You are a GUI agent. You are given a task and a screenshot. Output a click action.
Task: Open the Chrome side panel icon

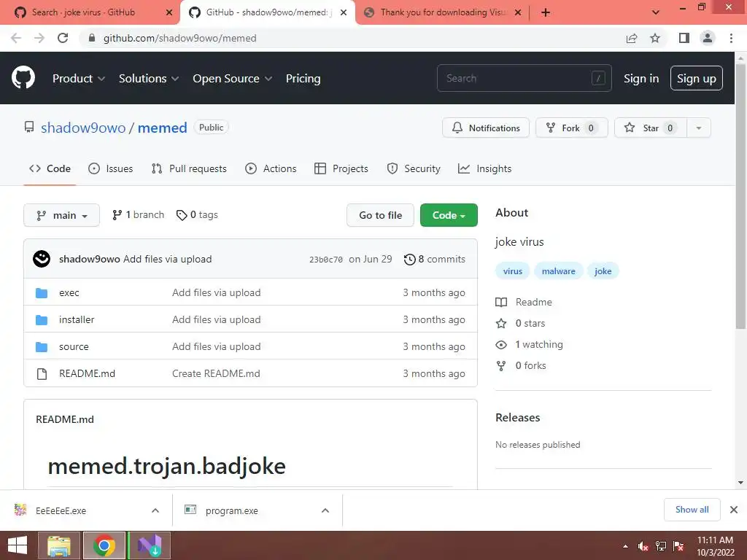point(684,38)
